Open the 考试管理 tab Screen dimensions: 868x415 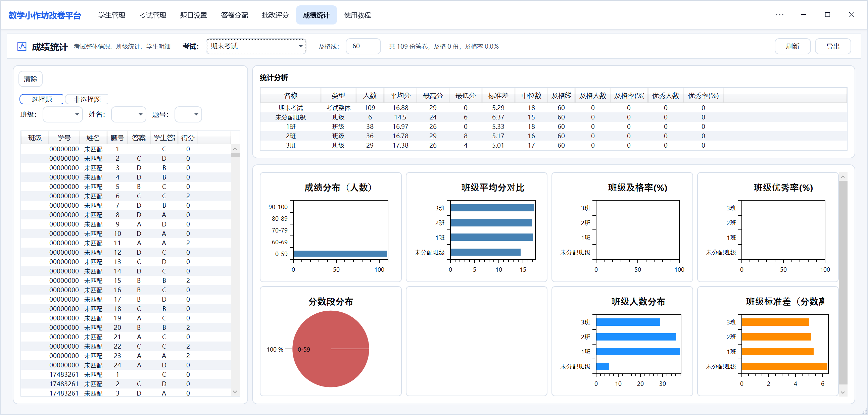[x=152, y=15]
